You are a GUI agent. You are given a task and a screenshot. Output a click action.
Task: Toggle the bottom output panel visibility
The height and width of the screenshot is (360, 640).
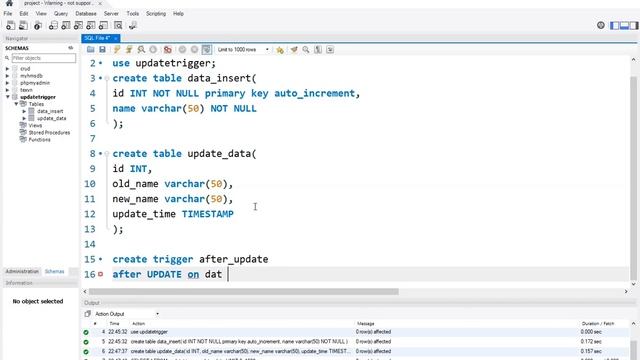[624, 25]
